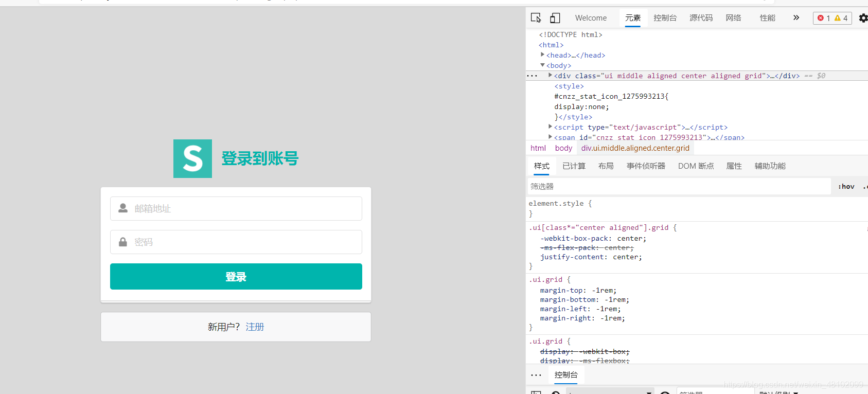Click the <!DOCTYPE html> line

571,34
